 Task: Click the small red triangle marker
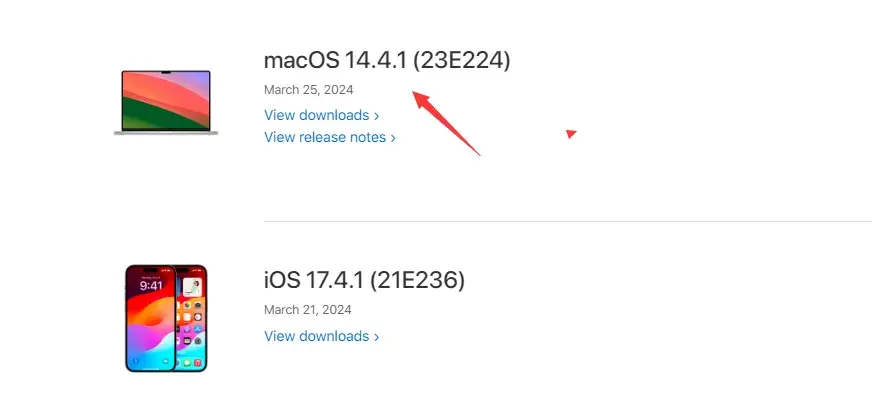(570, 133)
